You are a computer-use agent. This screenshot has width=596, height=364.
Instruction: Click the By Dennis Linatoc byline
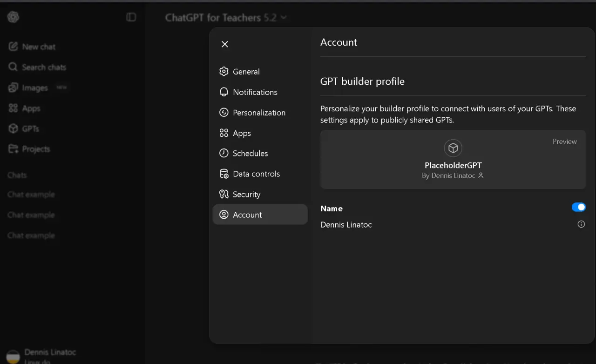[453, 176]
